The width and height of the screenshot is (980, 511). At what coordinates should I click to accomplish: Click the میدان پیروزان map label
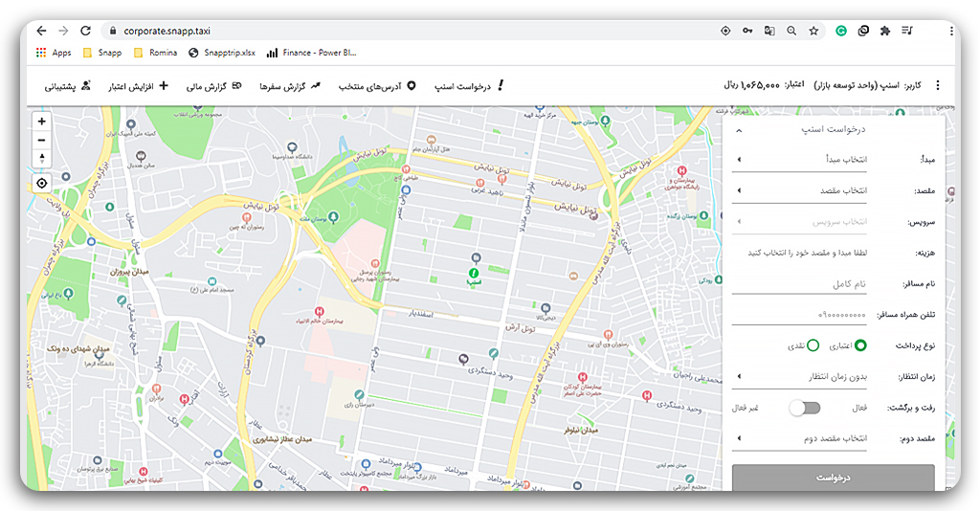pyautogui.click(x=130, y=272)
